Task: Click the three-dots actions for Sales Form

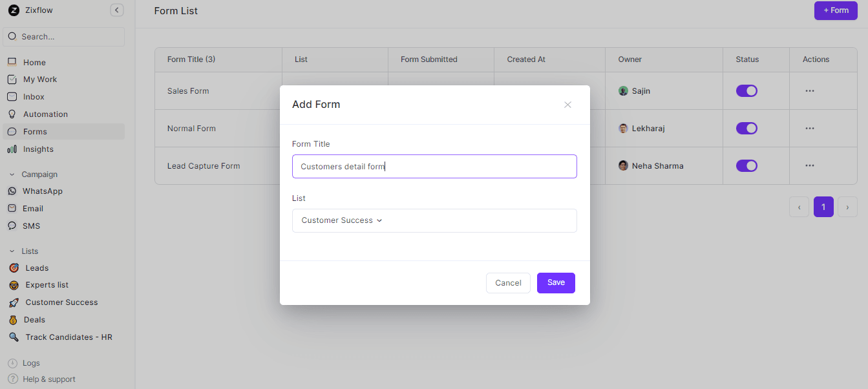Action: [809, 91]
